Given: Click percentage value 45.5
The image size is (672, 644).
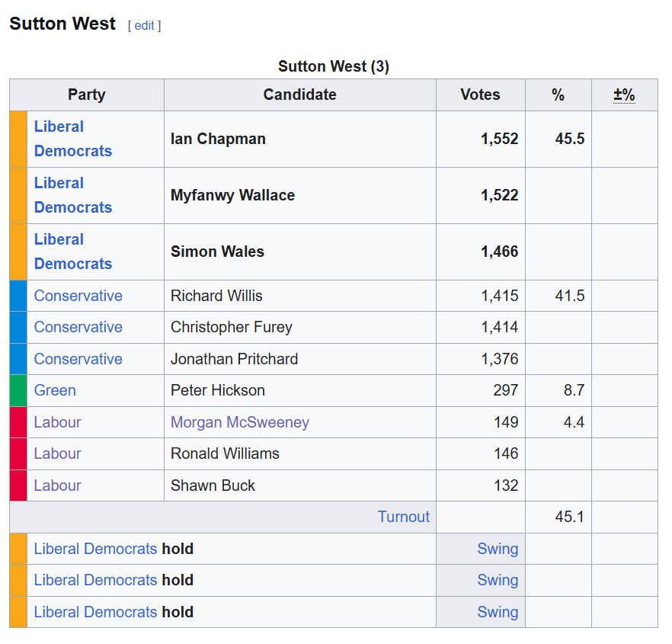Looking at the screenshot, I should click(570, 139).
